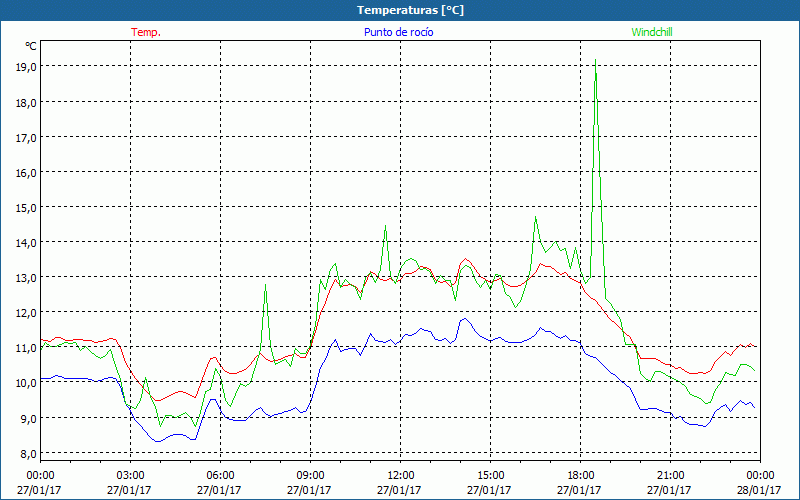Click the 09:00 time axis label
The image size is (800, 500).
pos(310,476)
